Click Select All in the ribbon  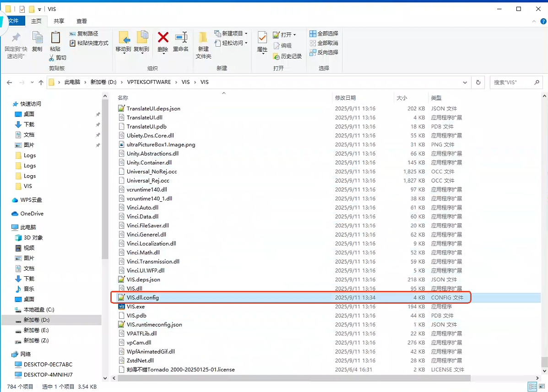click(324, 33)
